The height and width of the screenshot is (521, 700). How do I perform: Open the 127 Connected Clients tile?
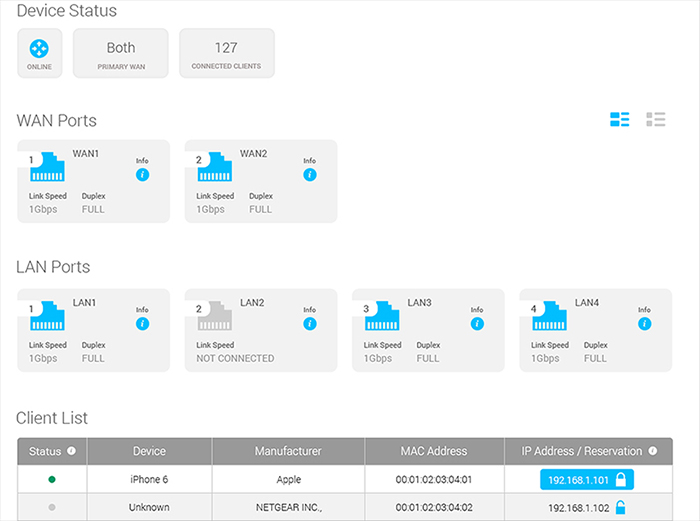(227, 53)
